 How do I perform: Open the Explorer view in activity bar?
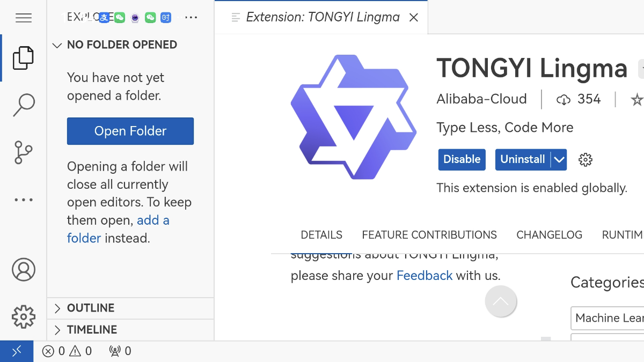pyautogui.click(x=24, y=58)
